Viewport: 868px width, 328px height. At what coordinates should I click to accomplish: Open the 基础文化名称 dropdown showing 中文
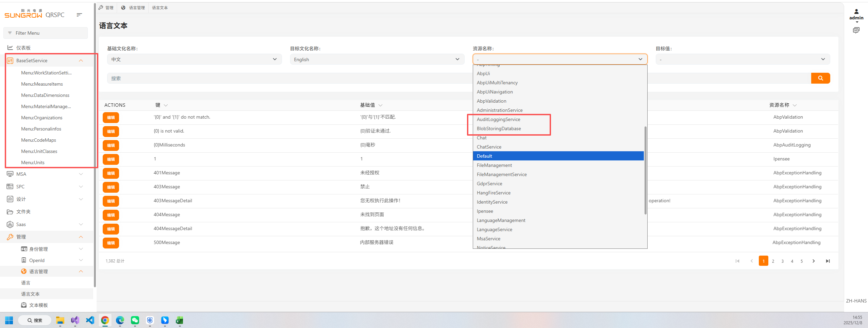pyautogui.click(x=194, y=59)
